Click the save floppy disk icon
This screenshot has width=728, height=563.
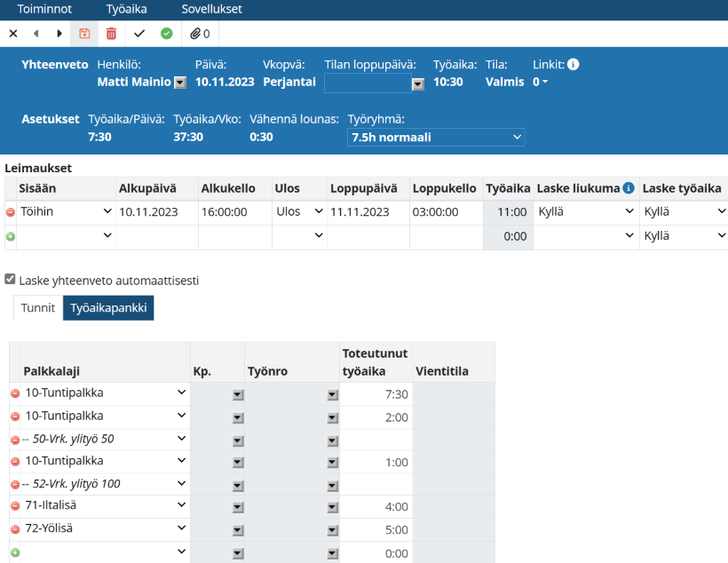click(85, 34)
